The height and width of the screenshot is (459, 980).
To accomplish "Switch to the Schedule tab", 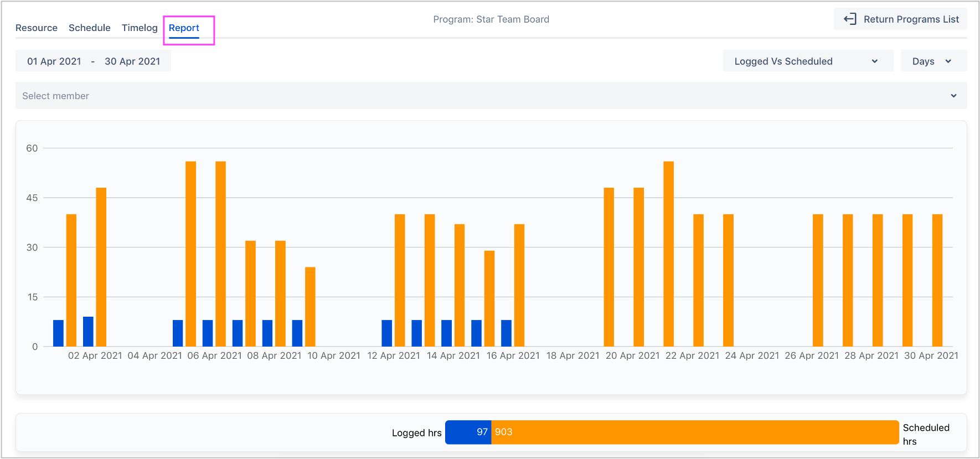I will pyautogui.click(x=90, y=28).
